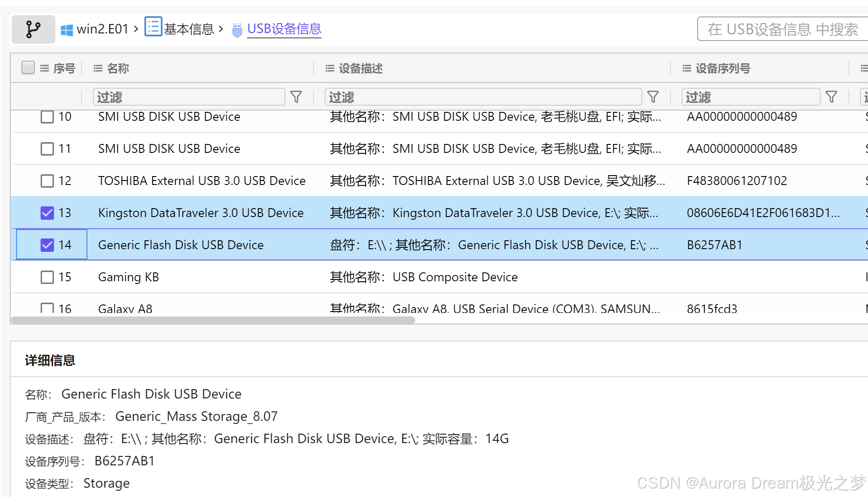Click the 基本信息 list icon

[153, 27]
